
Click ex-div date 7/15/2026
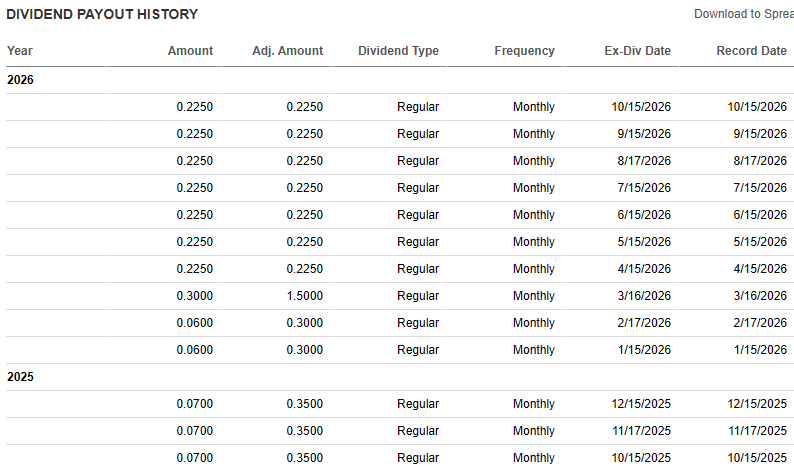click(644, 188)
